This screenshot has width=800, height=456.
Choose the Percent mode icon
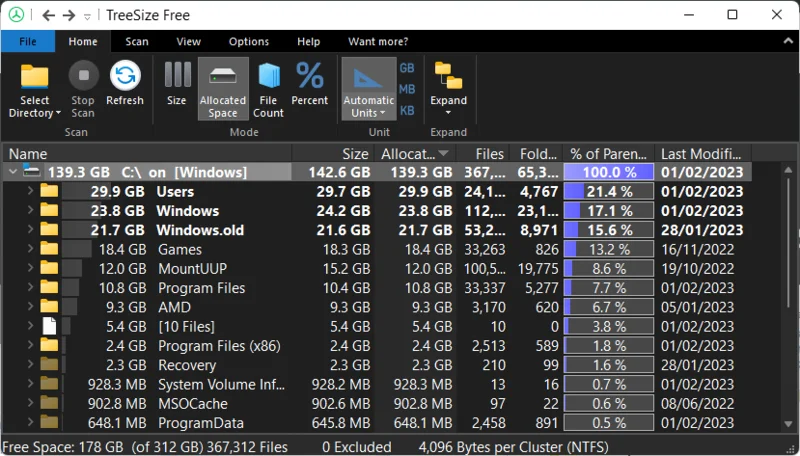tap(310, 78)
